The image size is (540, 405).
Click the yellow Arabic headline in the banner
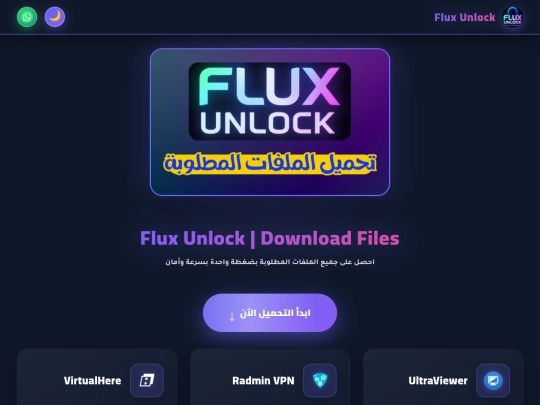coord(270,163)
